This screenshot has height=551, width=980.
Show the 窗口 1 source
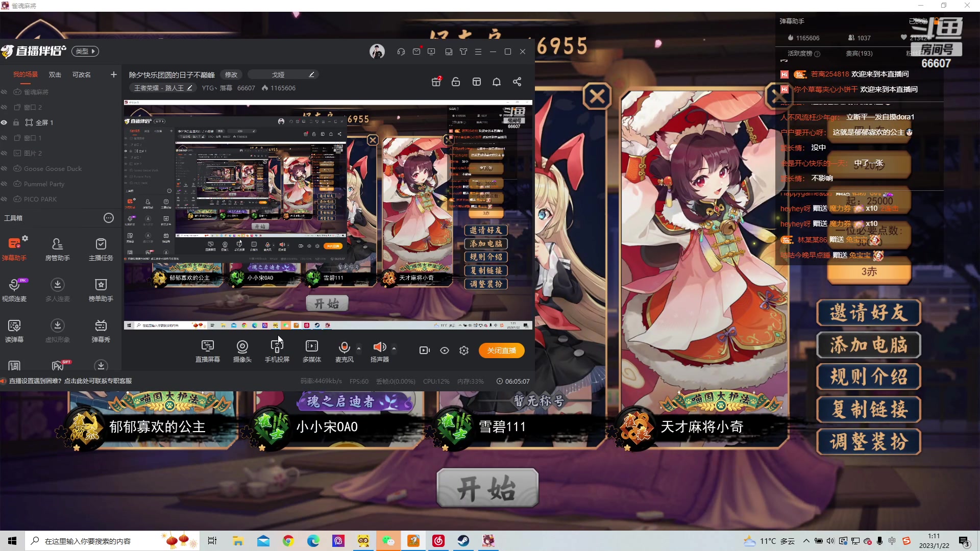(4, 138)
